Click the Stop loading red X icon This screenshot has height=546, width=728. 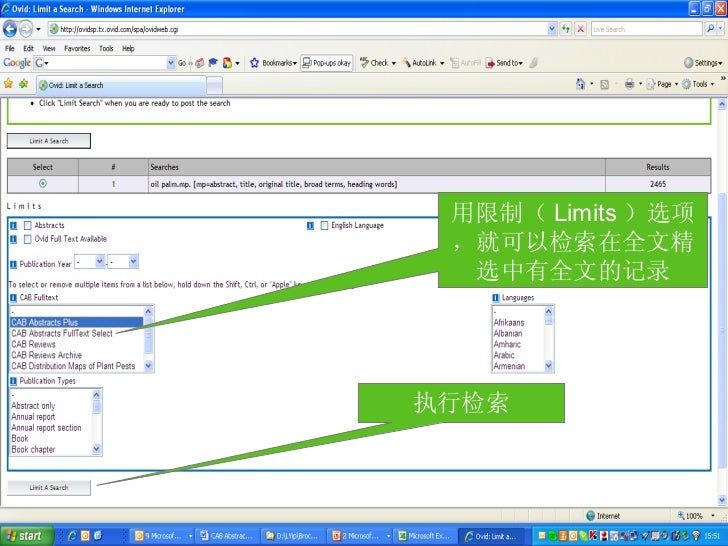pos(580,29)
